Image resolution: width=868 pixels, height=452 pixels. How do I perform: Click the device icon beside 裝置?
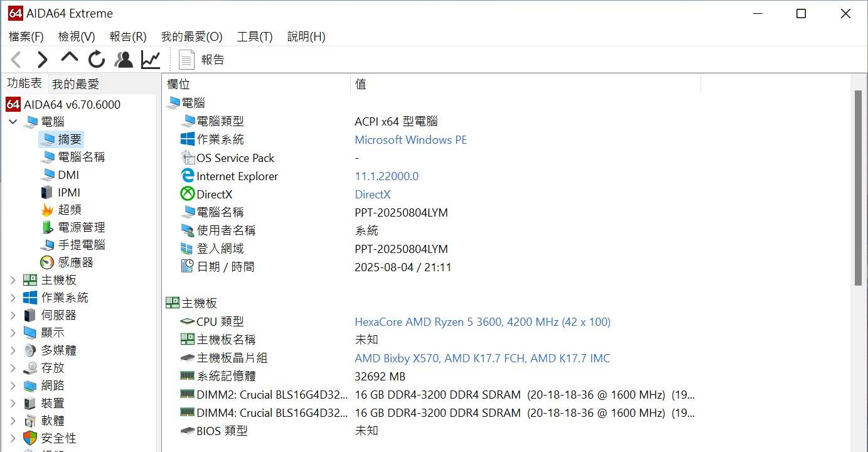tap(30, 403)
